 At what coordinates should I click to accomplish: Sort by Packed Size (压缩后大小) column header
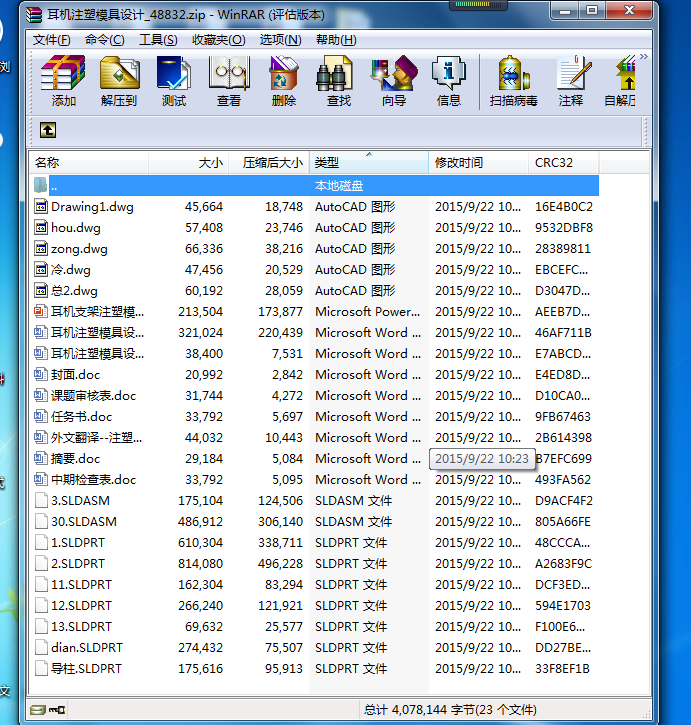269,163
